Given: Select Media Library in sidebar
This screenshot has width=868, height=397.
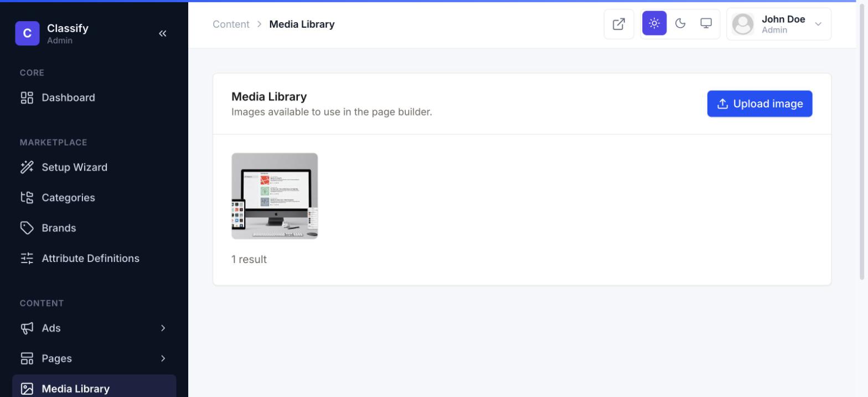Looking at the screenshot, I should 94,386.
